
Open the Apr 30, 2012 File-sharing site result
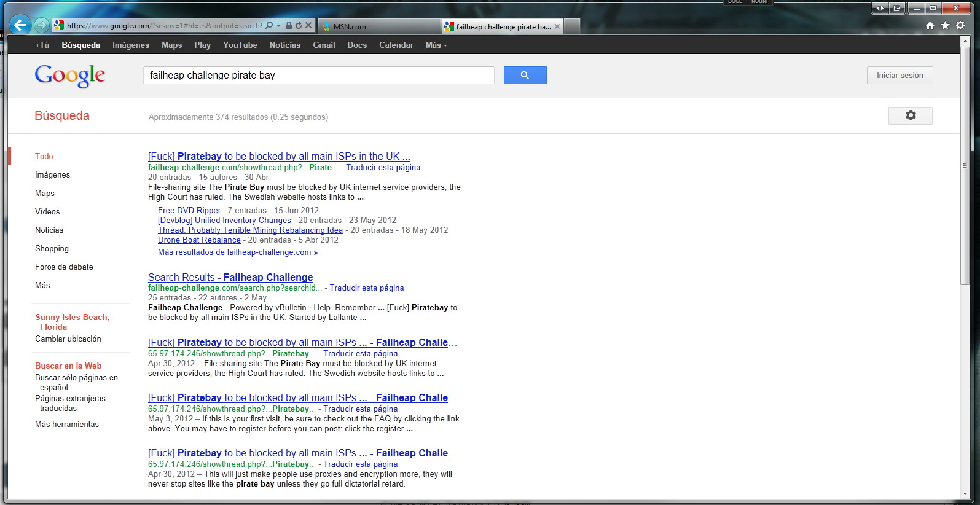click(302, 342)
